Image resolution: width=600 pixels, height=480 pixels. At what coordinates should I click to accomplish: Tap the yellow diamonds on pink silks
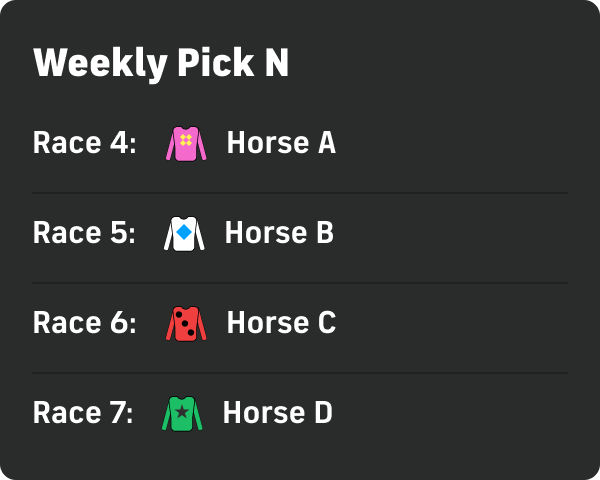click(185, 139)
